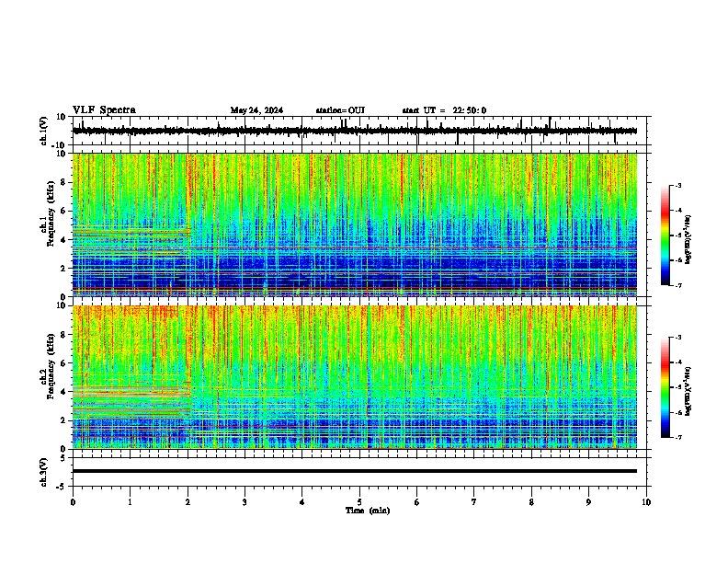Click the "Time (min)" x-axis label
The image size is (728, 563).
(368, 511)
